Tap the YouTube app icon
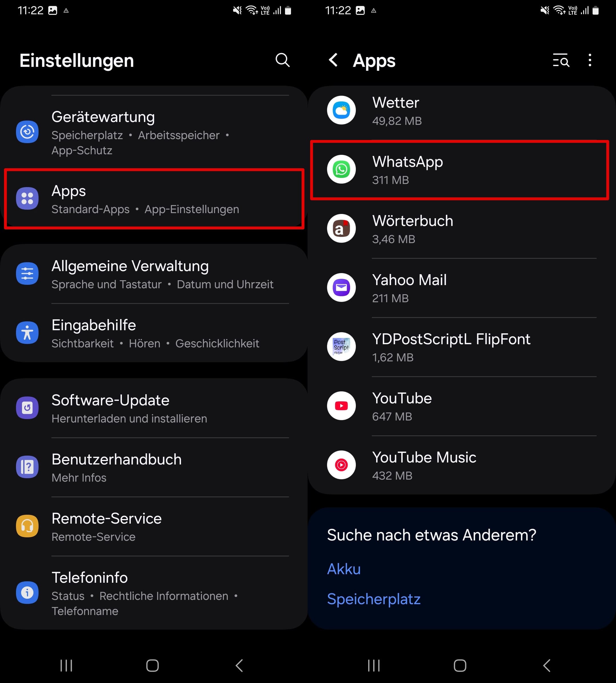Screen dimensions: 616x683 pos(341,406)
